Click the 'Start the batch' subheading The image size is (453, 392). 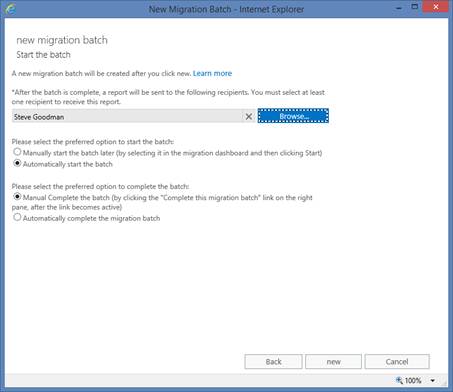pyautogui.click(x=43, y=55)
